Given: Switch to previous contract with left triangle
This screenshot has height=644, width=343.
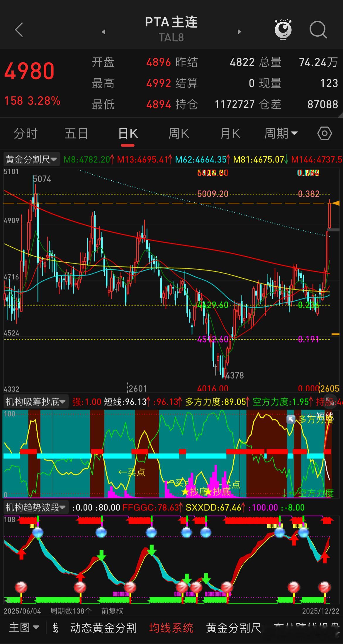Looking at the screenshot, I should coord(103,32).
